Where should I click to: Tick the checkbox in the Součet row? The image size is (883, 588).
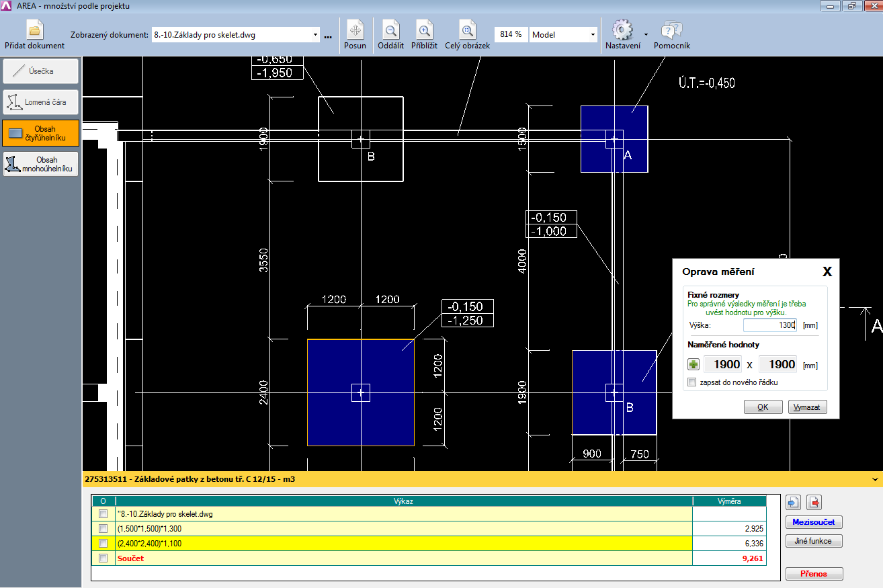click(x=103, y=558)
